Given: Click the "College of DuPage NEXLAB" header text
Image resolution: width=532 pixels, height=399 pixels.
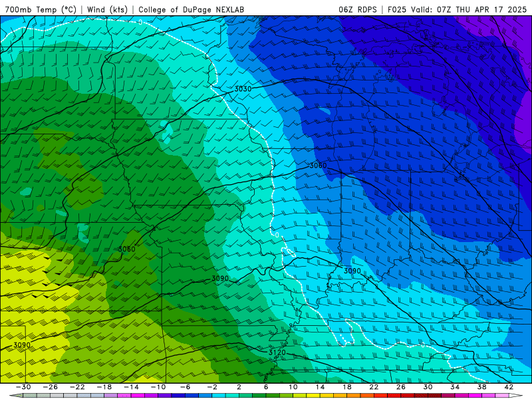Looking at the screenshot, I should pyautogui.click(x=191, y=9).
